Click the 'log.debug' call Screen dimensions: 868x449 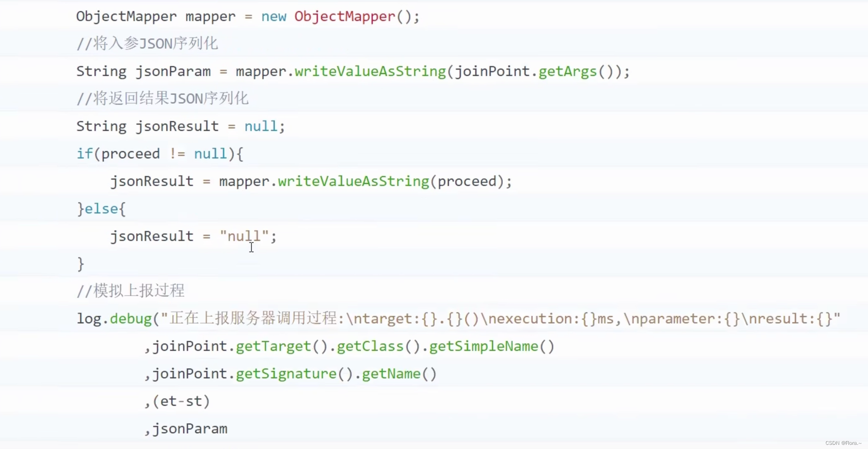point(114,319)
